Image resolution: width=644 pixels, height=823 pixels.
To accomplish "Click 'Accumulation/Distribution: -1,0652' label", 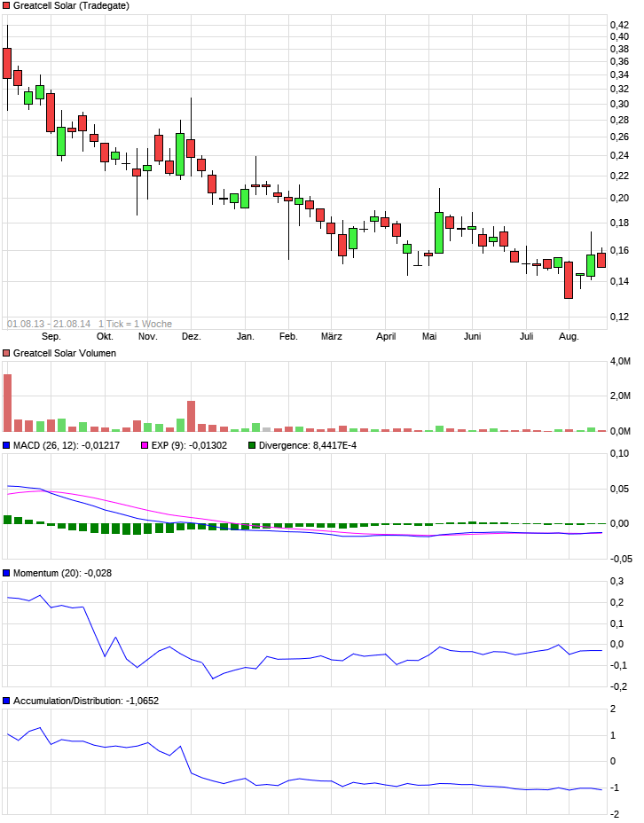I will click(x=85, y=701).
